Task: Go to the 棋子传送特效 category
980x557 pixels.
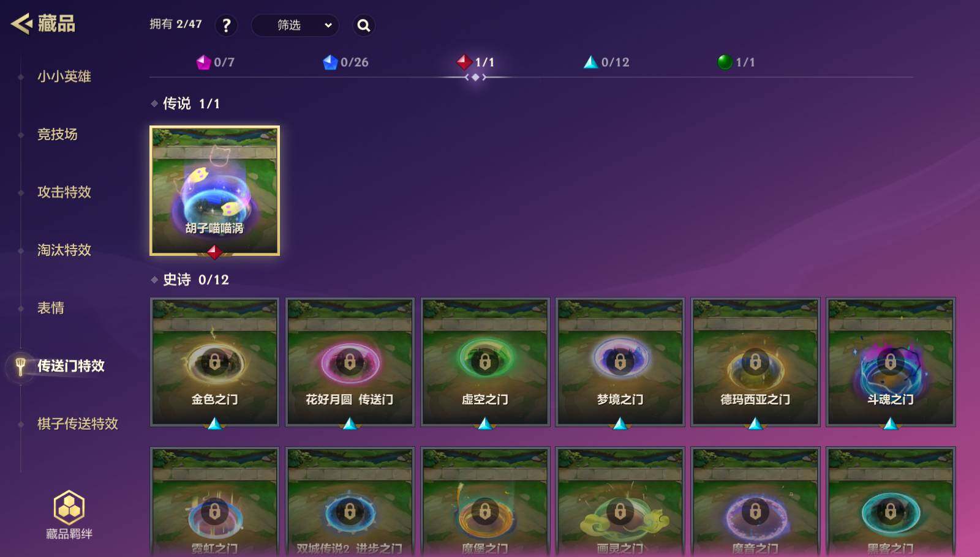Action: coord(78,424)
